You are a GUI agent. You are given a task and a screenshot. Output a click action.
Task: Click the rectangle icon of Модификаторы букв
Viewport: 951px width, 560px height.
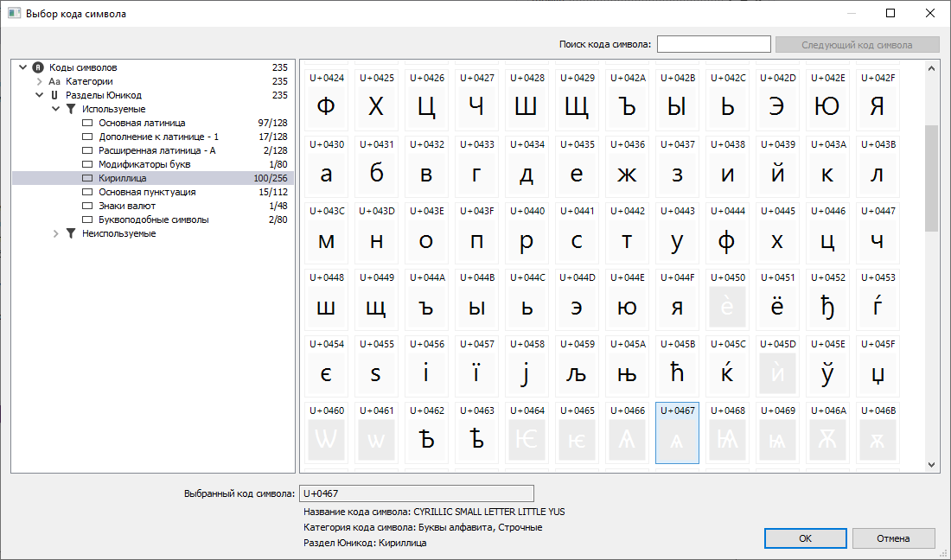tap(87, 164)
